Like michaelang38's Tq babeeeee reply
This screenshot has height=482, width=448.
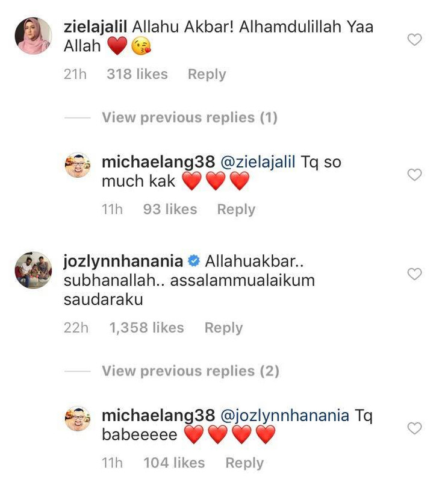click(414, 428)
